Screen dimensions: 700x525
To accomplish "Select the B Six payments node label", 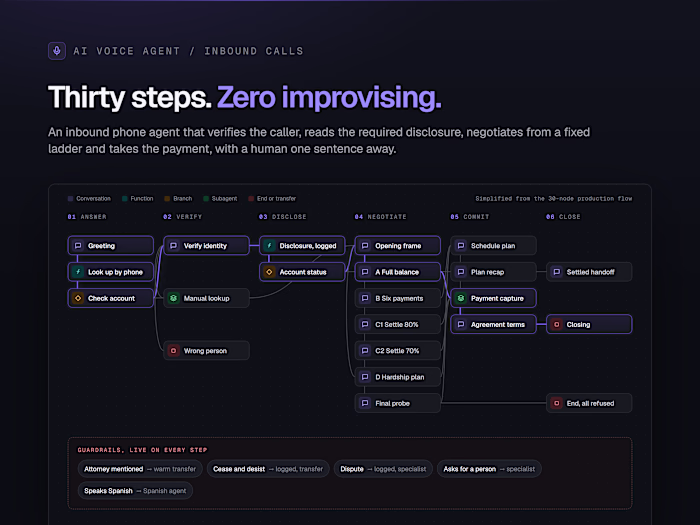I will click(399, 299).
